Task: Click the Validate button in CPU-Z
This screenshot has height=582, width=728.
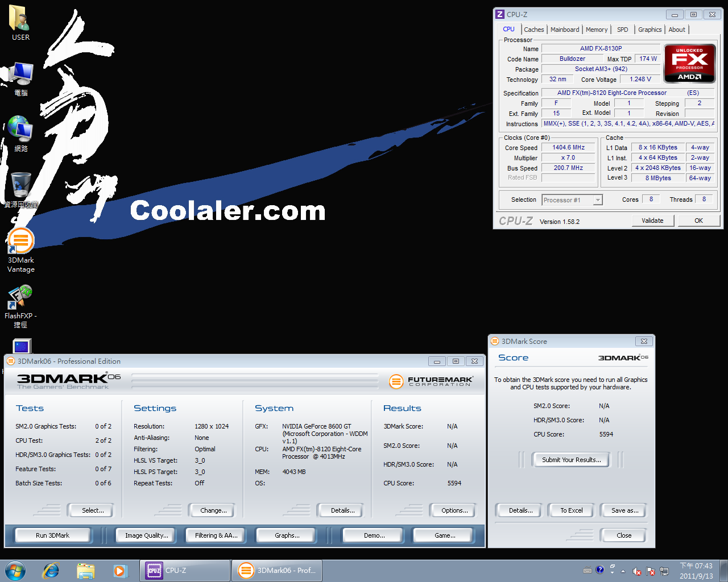Action: coord(652,221)
